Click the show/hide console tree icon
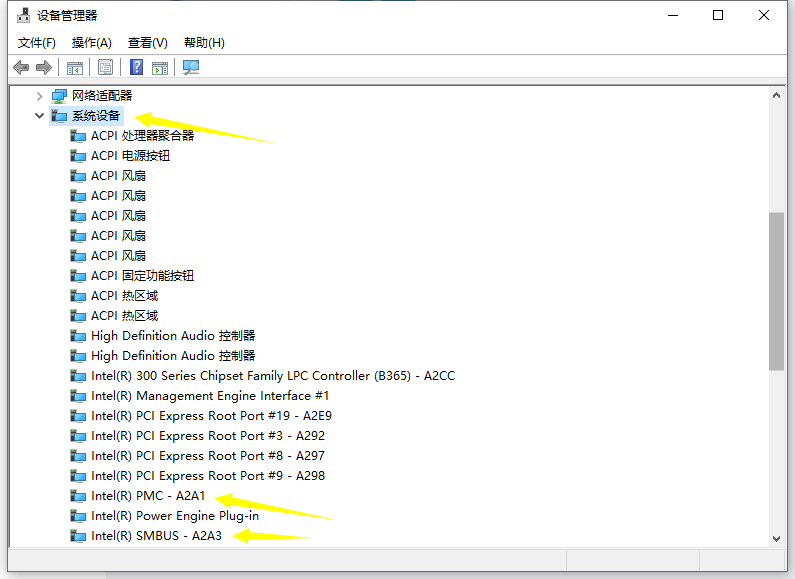This screenshot has height=579, width=795. (x=74, y=67)
